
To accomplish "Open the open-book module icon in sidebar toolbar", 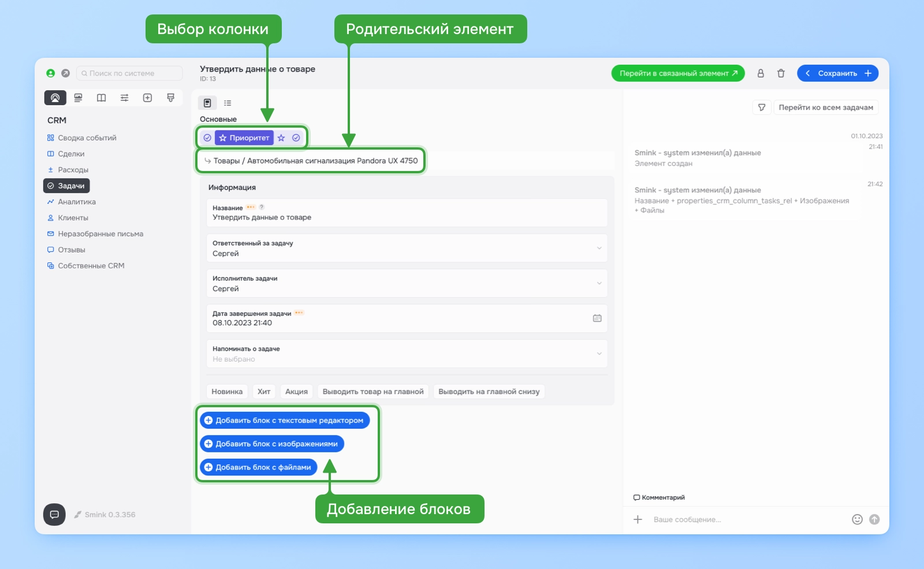I will (x=101, y=98).
